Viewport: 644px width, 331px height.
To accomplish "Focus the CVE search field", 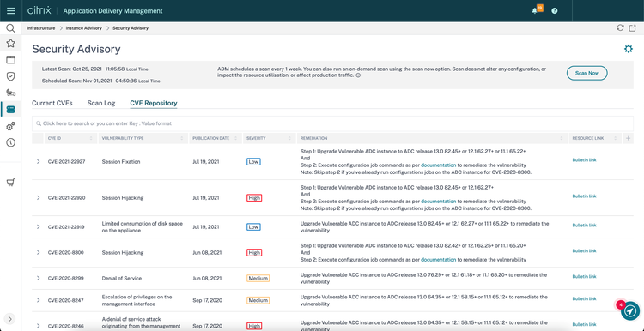I will point(332,123).
